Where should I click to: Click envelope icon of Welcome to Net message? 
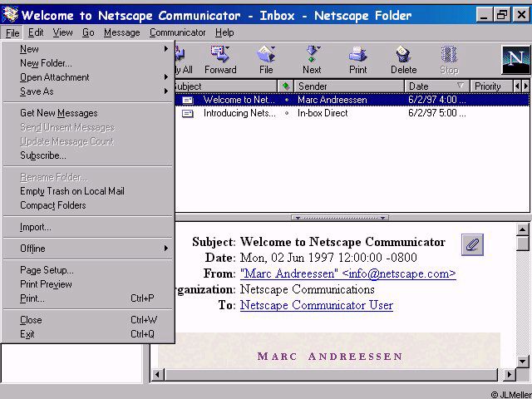188,100
